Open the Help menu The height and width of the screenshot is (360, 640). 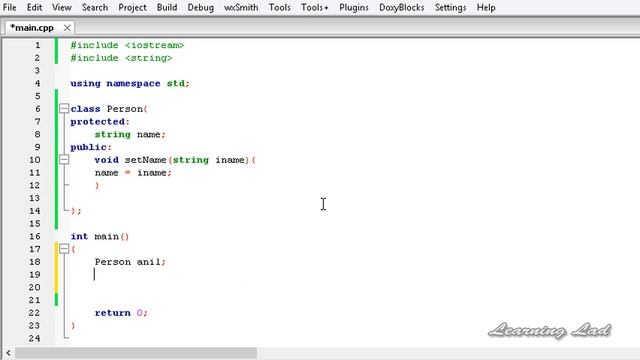[x=486, y=8]
